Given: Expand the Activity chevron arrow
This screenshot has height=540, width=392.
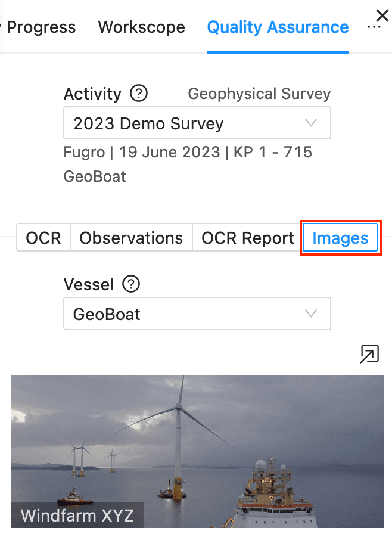Looking at the screenshot, I should pos(311,123).
